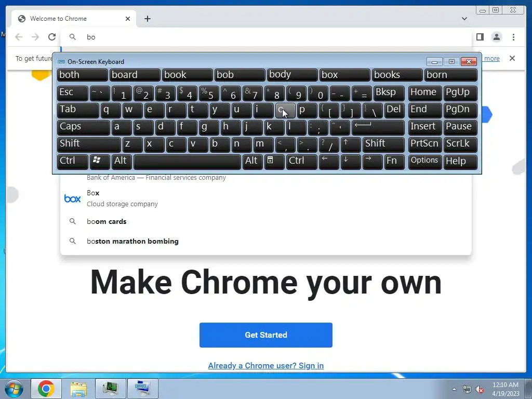The width and height of the screenshot is (532, 399).
Task: Click the Bksp key
Action: coord(389,93)
